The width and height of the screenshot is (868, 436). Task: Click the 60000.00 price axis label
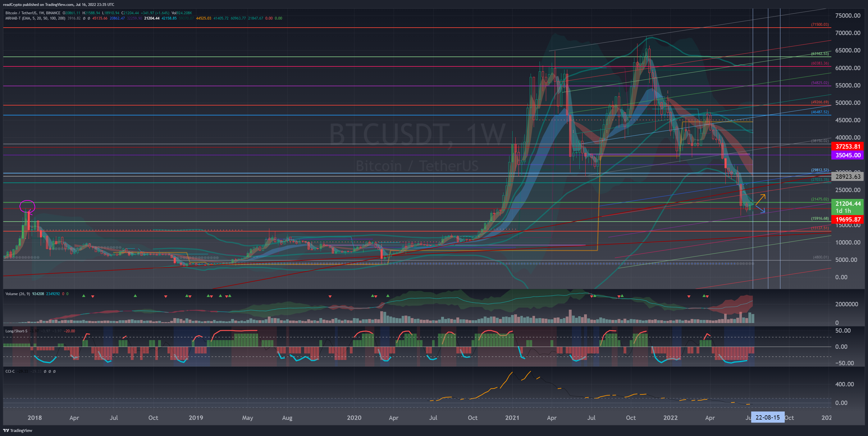click(848, 68)
